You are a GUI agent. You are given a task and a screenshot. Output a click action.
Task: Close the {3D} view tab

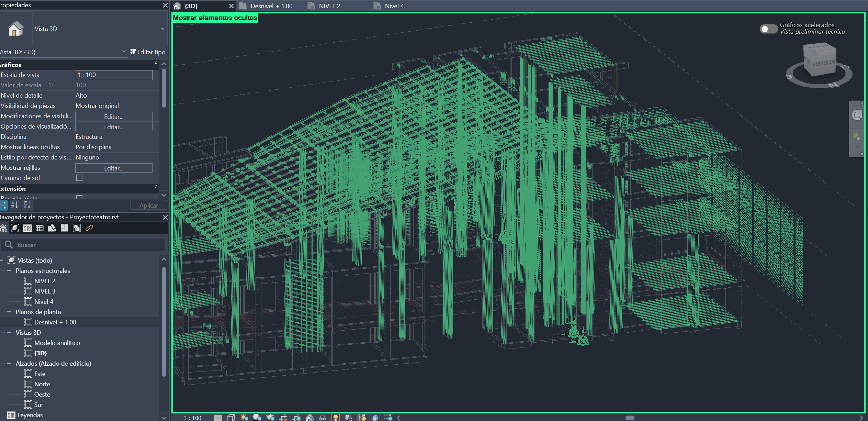point(231,6)
